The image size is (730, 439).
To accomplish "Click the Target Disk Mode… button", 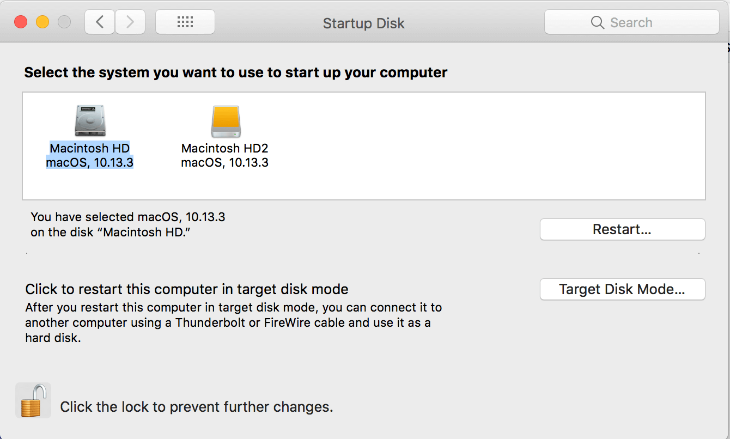I will point(622,289).
